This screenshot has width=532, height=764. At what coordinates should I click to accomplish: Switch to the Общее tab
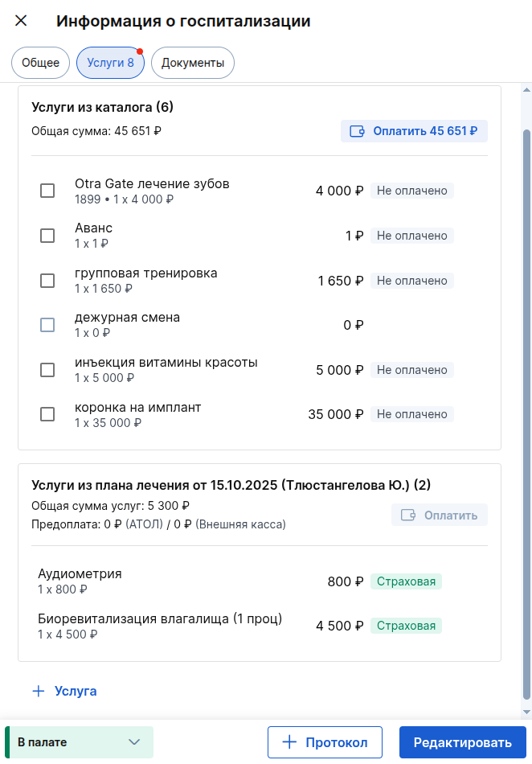tap(40, 62)
